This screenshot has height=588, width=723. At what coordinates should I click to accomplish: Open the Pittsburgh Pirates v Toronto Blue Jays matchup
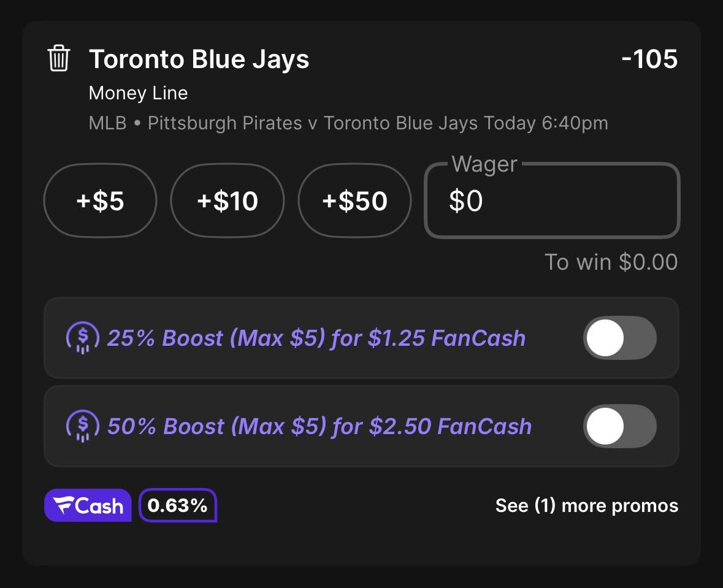(313, 123)
